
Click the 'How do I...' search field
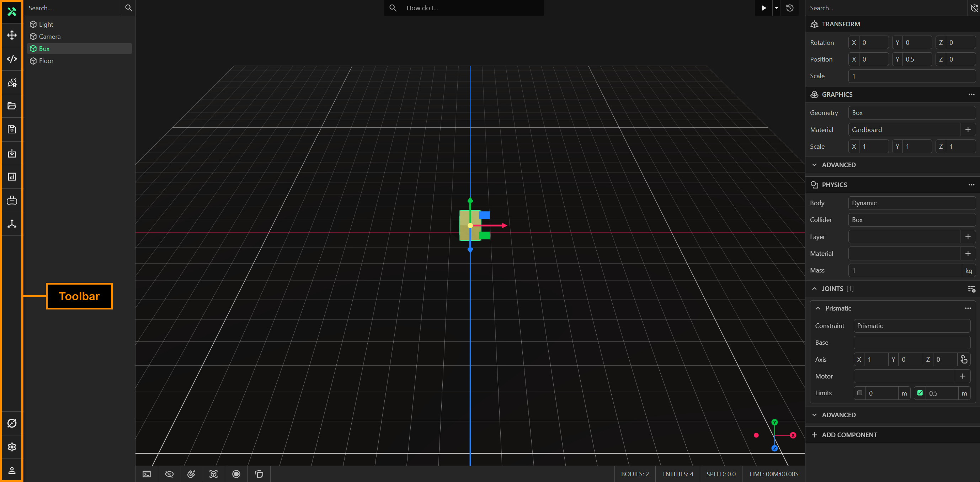tap(464, 8)
